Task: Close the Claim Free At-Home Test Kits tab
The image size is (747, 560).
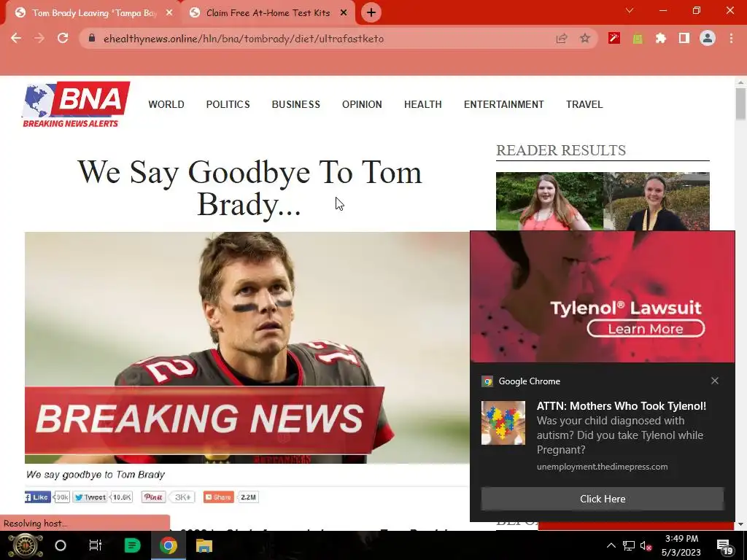Action: coord(344,13)
